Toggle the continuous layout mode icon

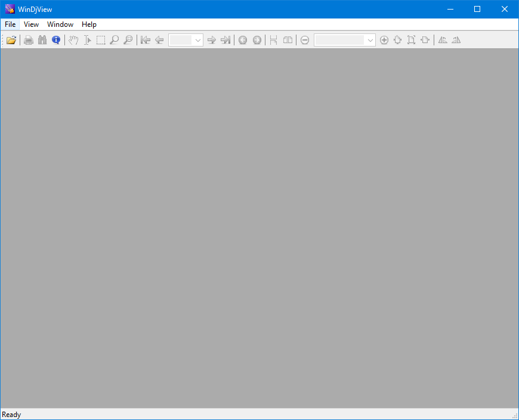(273, 40)
